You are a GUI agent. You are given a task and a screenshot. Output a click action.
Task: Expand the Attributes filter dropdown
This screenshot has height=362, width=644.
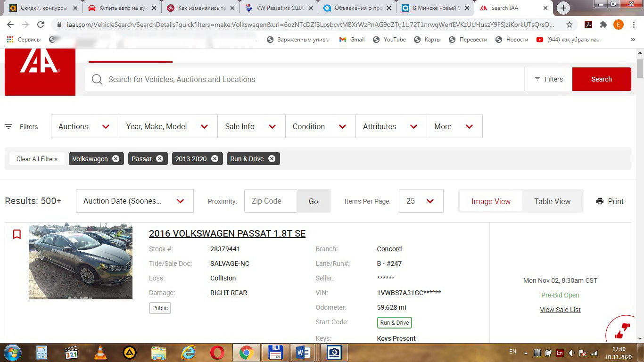391,126
